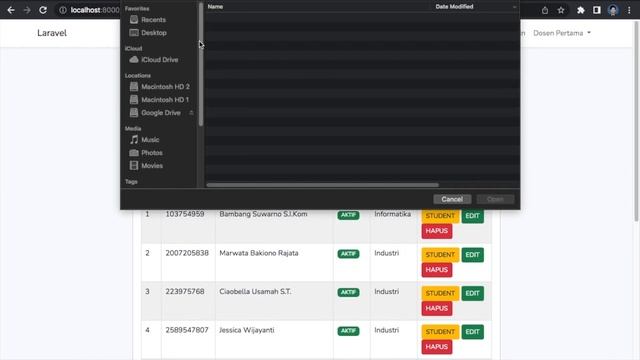Image resolution: width=640 pixels, height=360 pixels.
Task: Sort files by Date Modified column header
Action: [x=454, y=7]
